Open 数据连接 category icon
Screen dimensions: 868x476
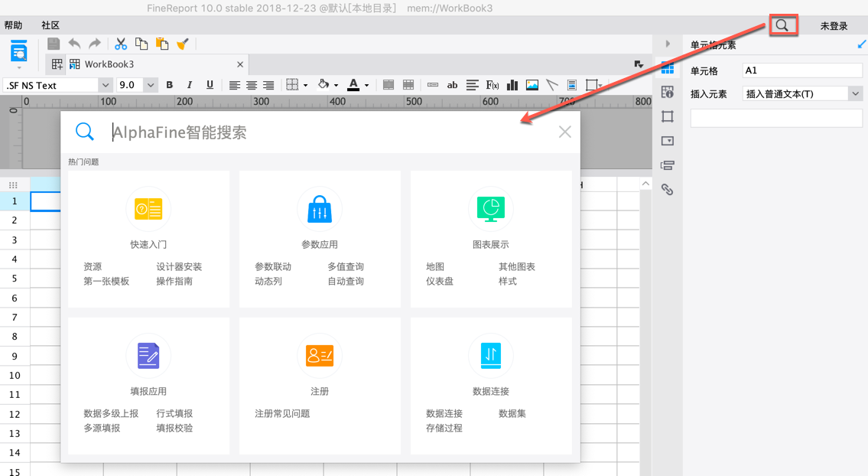pos(490,356)
